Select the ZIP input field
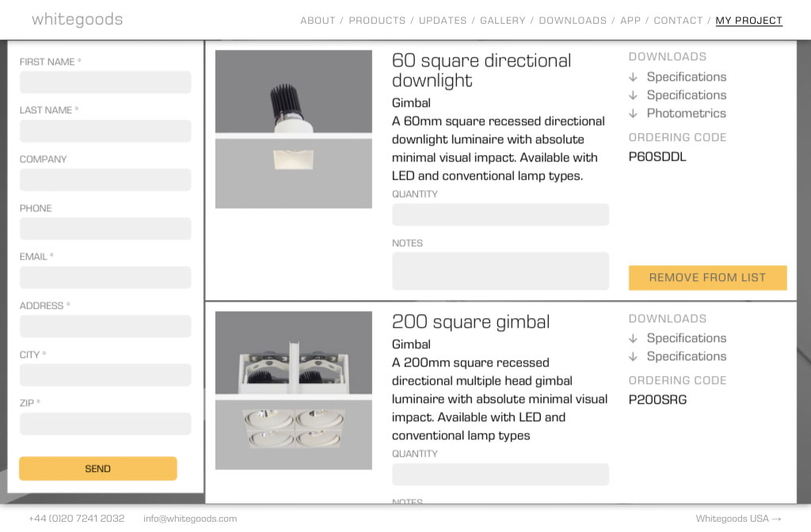 tap(105, 424)
